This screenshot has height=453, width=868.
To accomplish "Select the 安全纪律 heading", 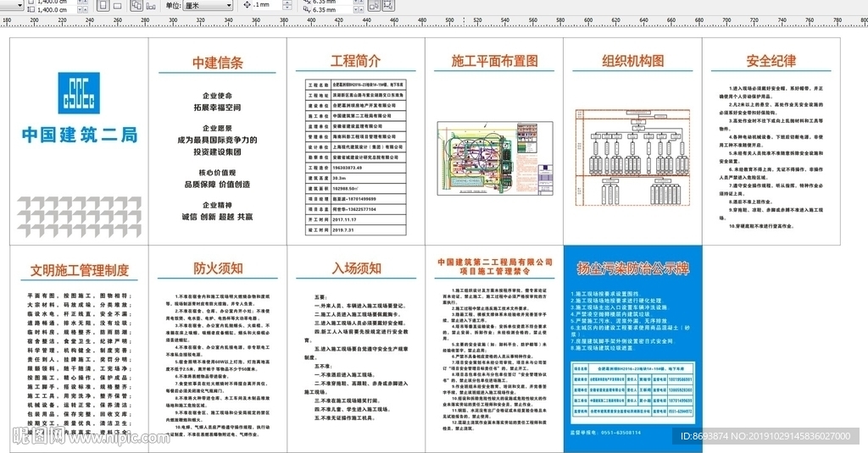I will (771, 61).
